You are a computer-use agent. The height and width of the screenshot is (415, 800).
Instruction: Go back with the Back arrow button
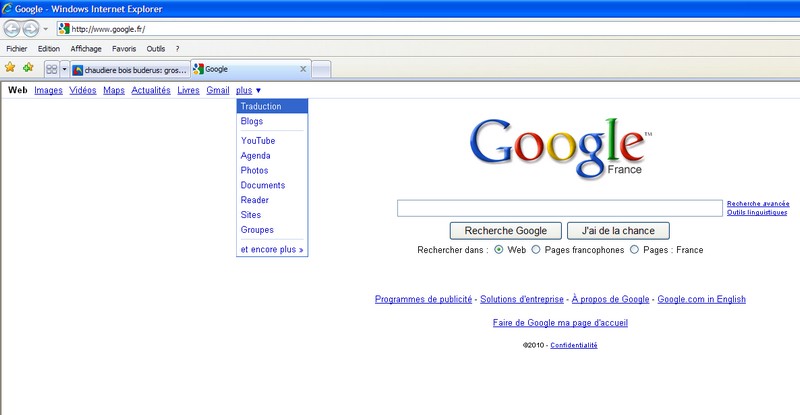[x=12, y=29]
